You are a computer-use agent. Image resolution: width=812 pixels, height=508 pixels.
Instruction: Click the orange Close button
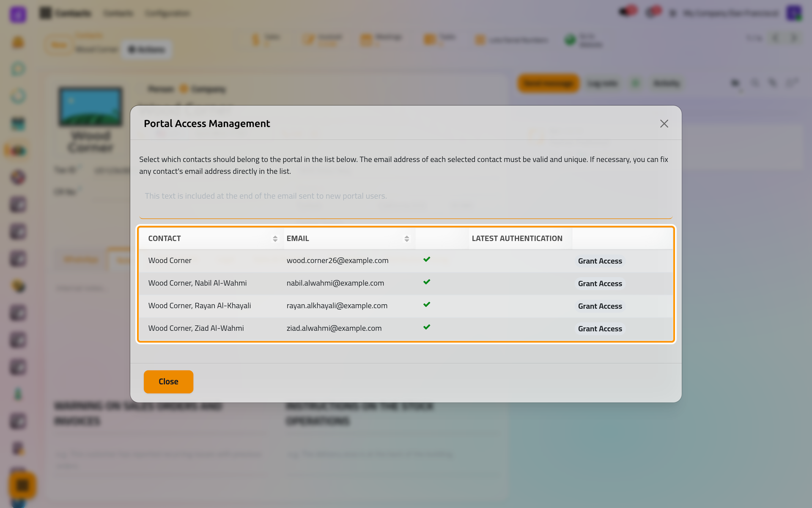pos(168,381)
